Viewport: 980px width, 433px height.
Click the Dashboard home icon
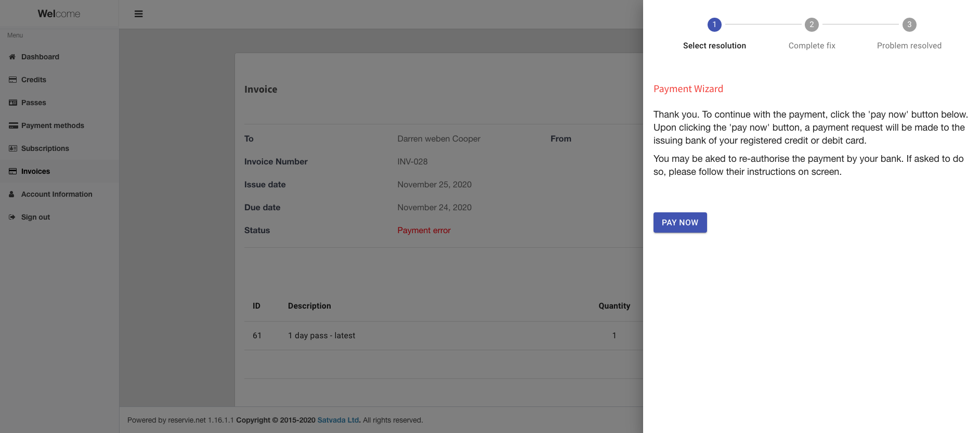point(12,57)
